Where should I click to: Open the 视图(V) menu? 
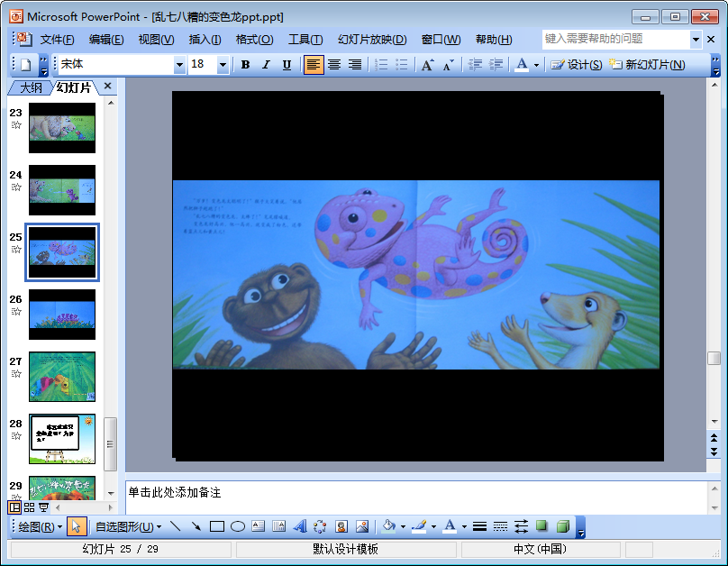pyautogui.click(x=156, y=40)
